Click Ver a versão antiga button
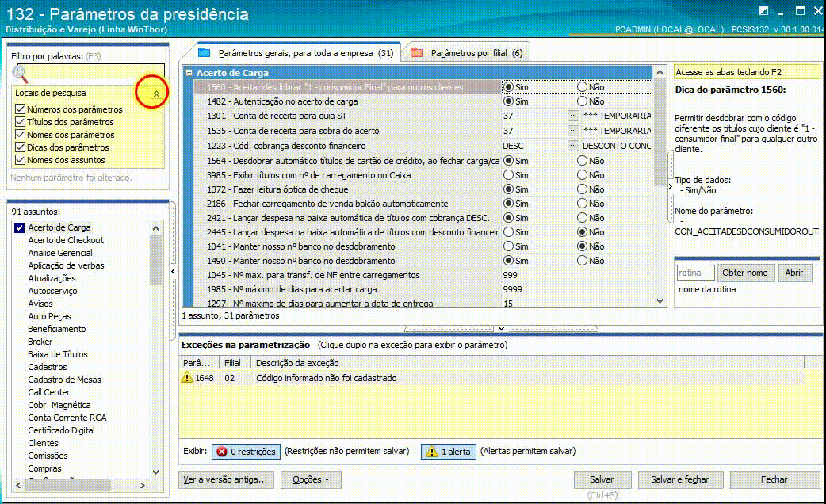The height and width of the screenshot is (504, 826). 226,479
